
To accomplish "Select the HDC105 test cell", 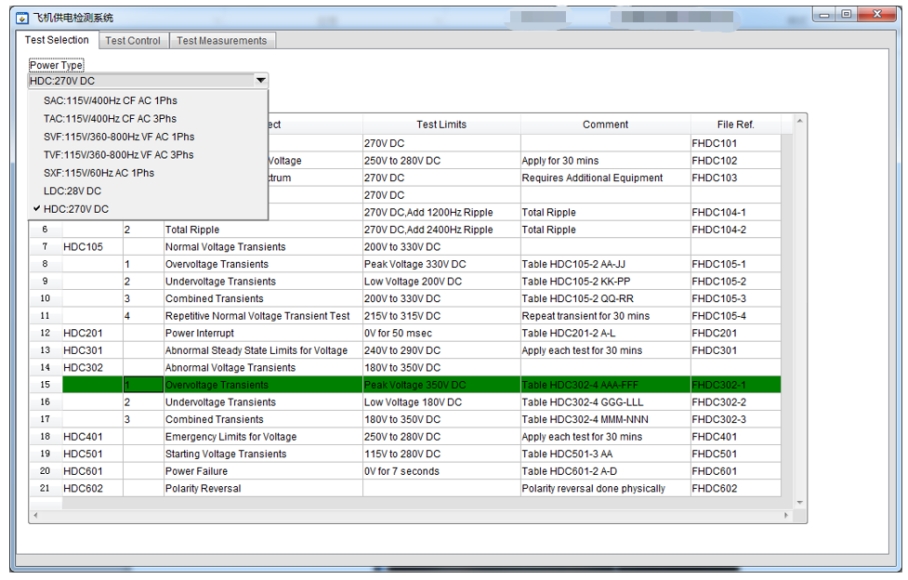I will (93, 247).
